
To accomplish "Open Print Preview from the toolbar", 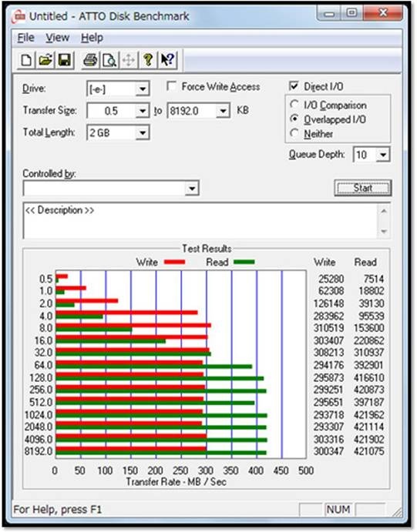I will 109,60.
